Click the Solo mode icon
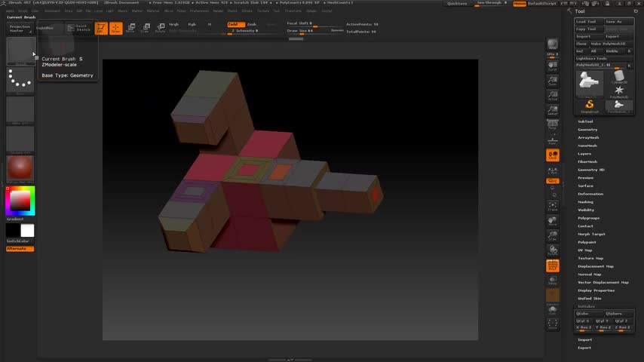Screen dimensions: 644x362 pyautogui.click(x=553, y=310)
